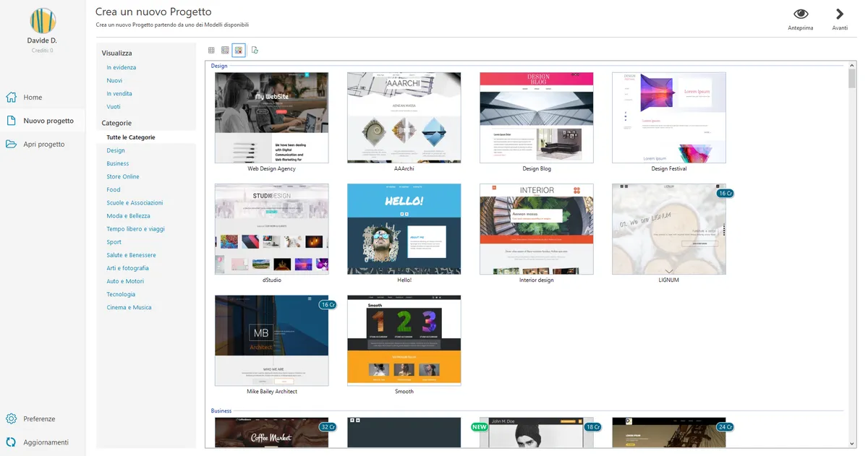The width and height of the screenshot is (868, 456).
Task: Select the Business category in the sidebar
Action: (x=118, y=163)
